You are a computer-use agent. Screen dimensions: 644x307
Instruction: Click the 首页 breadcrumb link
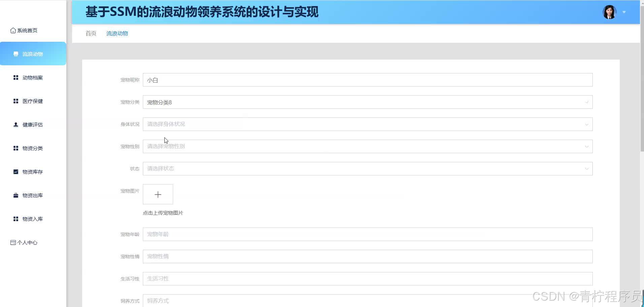click(91, 33)
